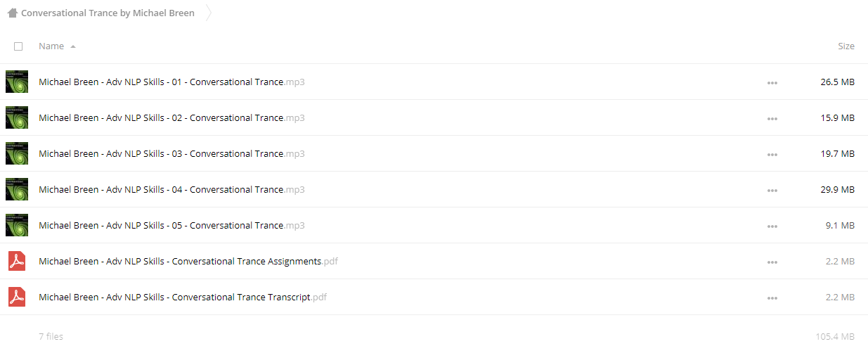The height and width of the screenshot is (358, 868).
Task: Open the Conversational Trance by Michael Breen breadcrumb
Action: click(x=108, y=13)
